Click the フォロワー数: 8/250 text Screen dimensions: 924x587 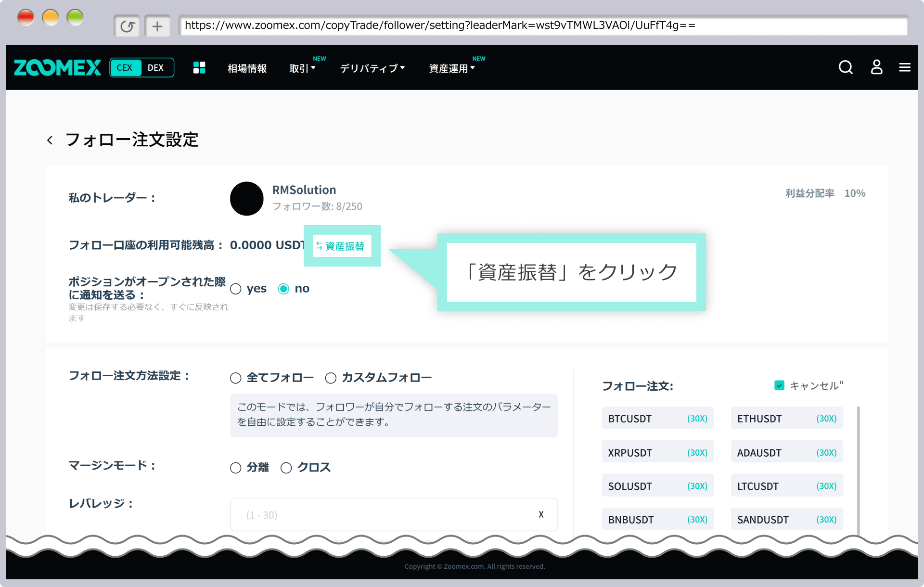tap(317, 206)
